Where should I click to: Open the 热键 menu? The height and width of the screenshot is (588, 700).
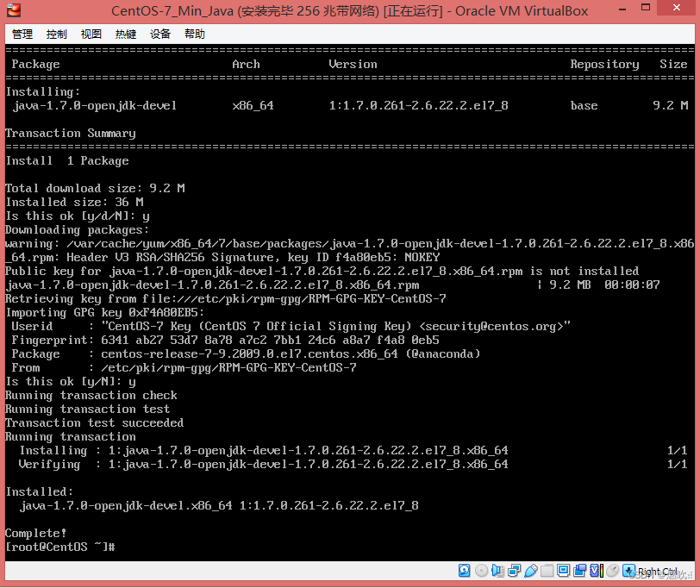[126, 34]
